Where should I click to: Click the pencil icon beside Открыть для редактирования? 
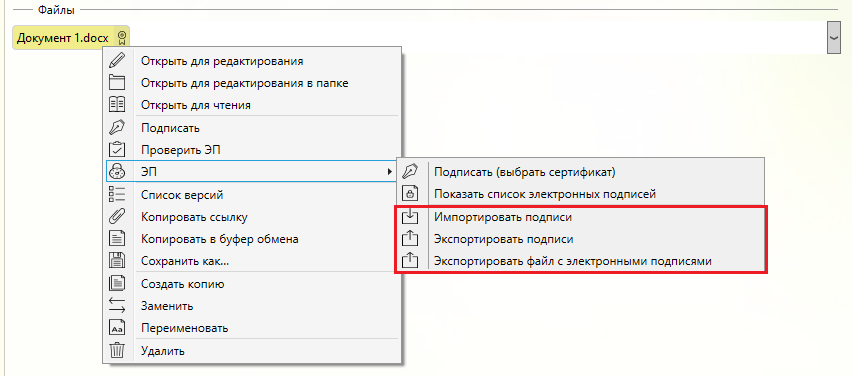(x=117, y=60)
